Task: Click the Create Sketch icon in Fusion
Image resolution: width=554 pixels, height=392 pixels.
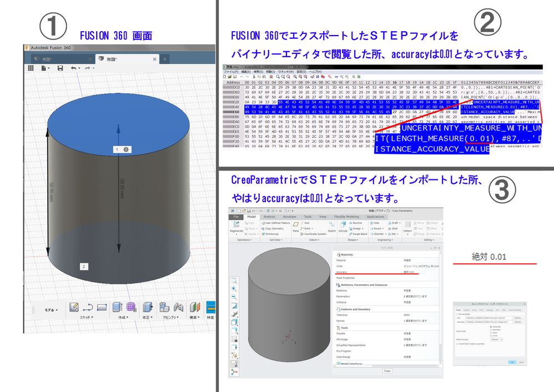Action: (73, 307)
